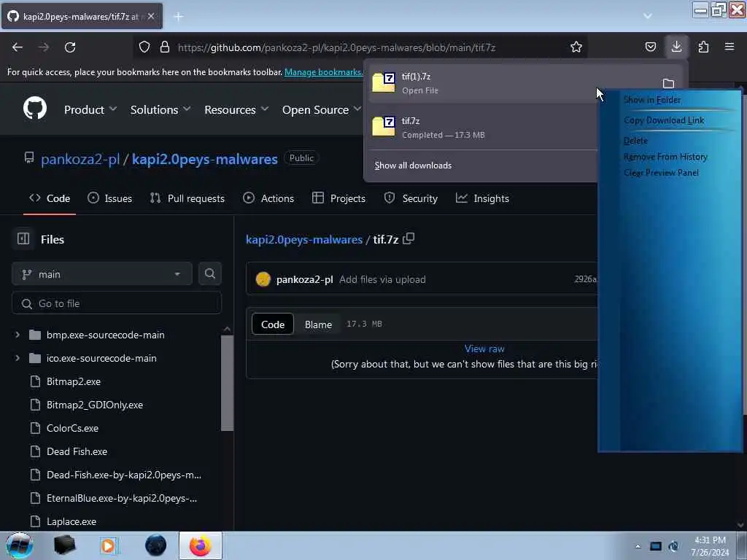Collapse the Files side panel icon
The width and height of the screenshot is (747, 560).
23,238
